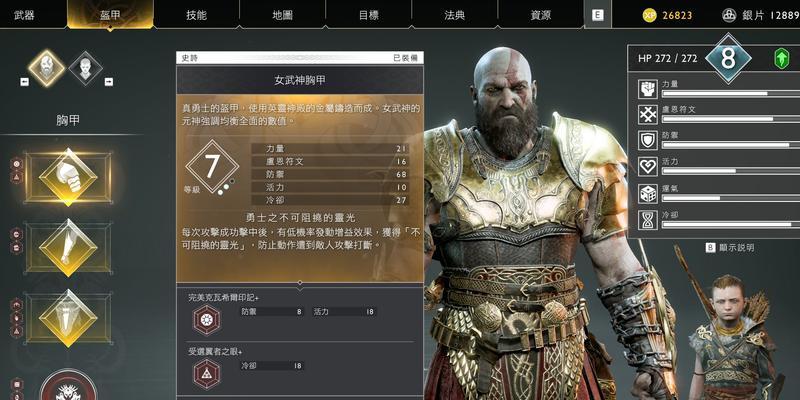
Task: Switch to Atreus character portrait
Action: click(x=85, y=68)
